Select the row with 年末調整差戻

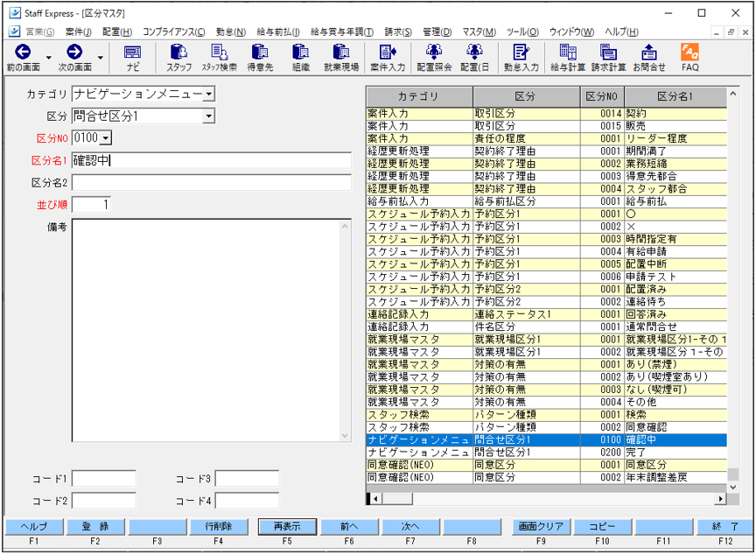pos(546,477)
